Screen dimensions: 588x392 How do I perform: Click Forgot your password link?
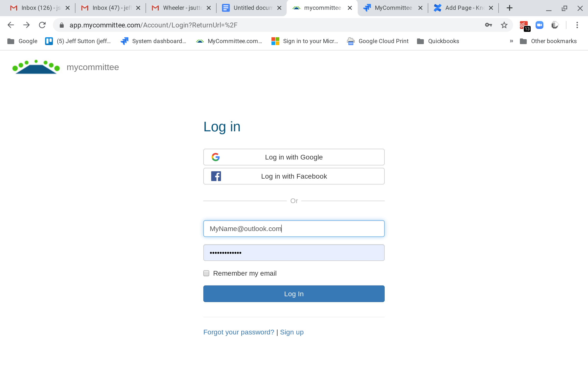tap(238, 332)
